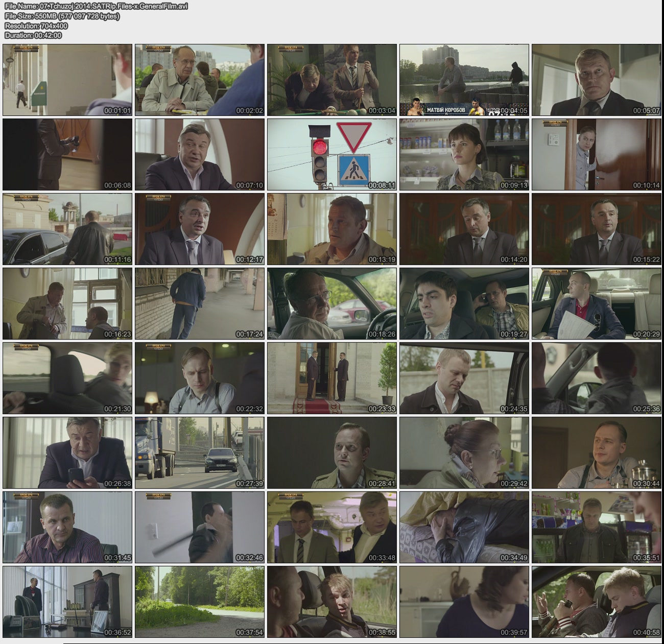This screenshot has height=644, width=664.
Task: Select the man holding papers thumbnail 00:20:29
Action: (x=596, y=303)
